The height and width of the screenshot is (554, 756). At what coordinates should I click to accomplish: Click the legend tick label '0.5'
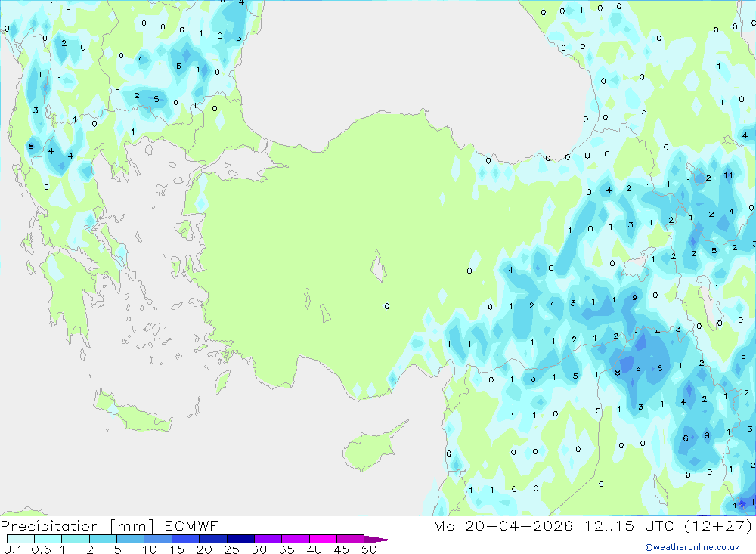pyautogui.click(x=41, y=549)
